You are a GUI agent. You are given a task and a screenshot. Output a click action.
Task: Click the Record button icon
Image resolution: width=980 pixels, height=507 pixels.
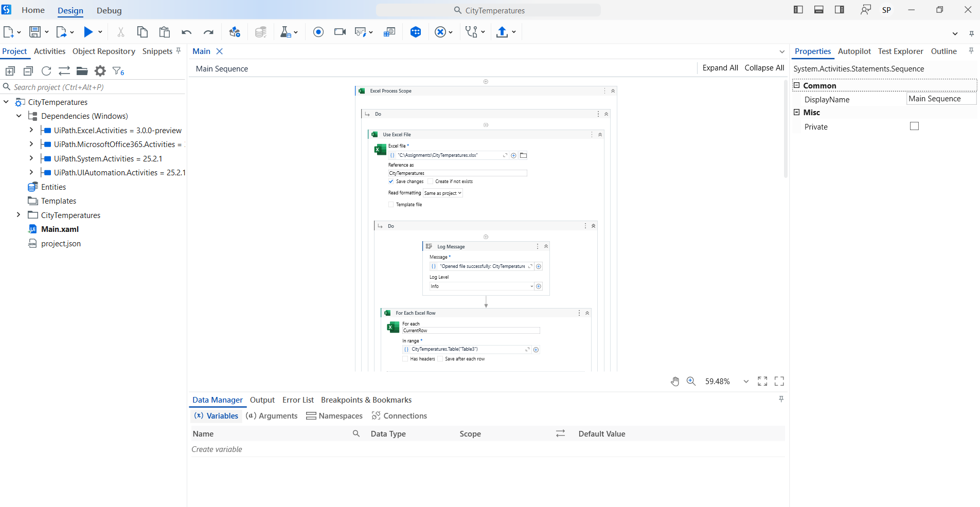point(318,32)
